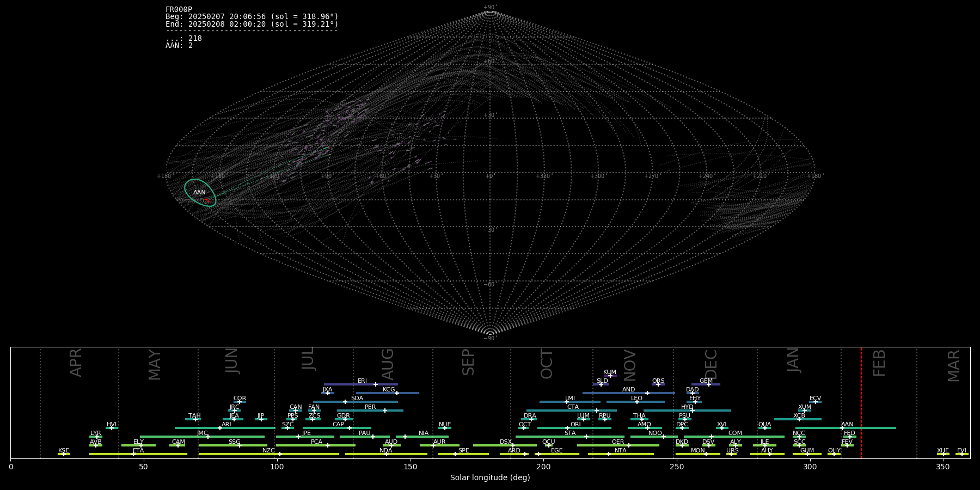Click the CTA shower label
The width and height of the screenshot is (980, 490).
(573, 407)
